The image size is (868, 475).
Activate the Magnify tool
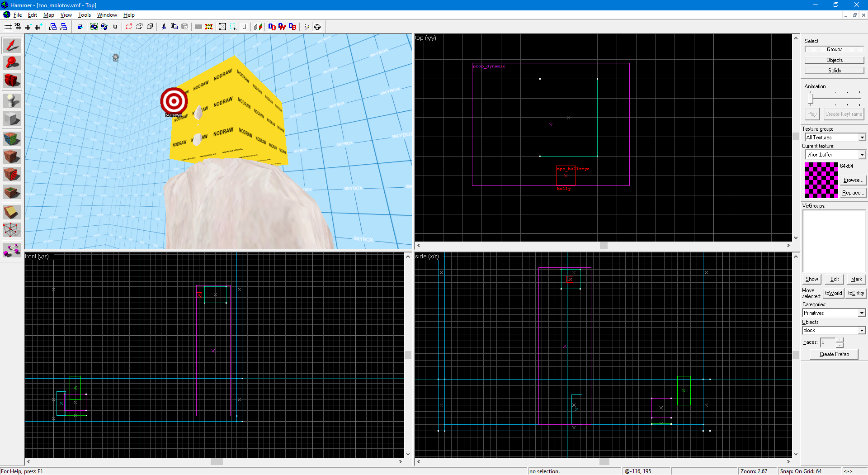point(12,63)
